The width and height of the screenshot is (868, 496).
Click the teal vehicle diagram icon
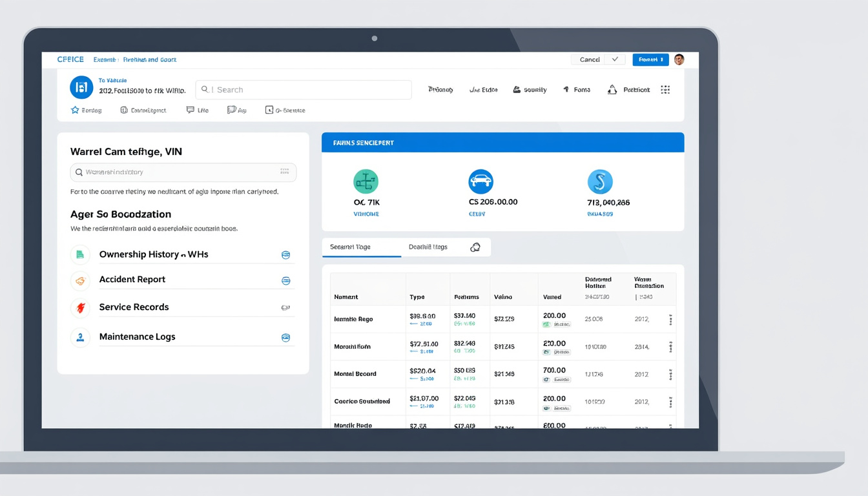click(366, 182)
